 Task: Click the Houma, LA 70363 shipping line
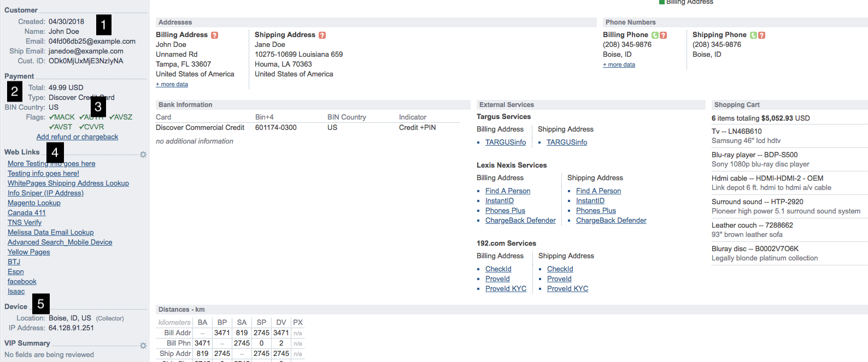click(283, 64)
